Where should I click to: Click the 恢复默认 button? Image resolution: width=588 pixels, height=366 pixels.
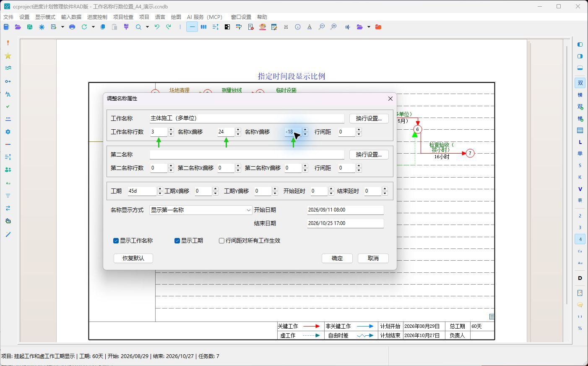coord(133,258)
